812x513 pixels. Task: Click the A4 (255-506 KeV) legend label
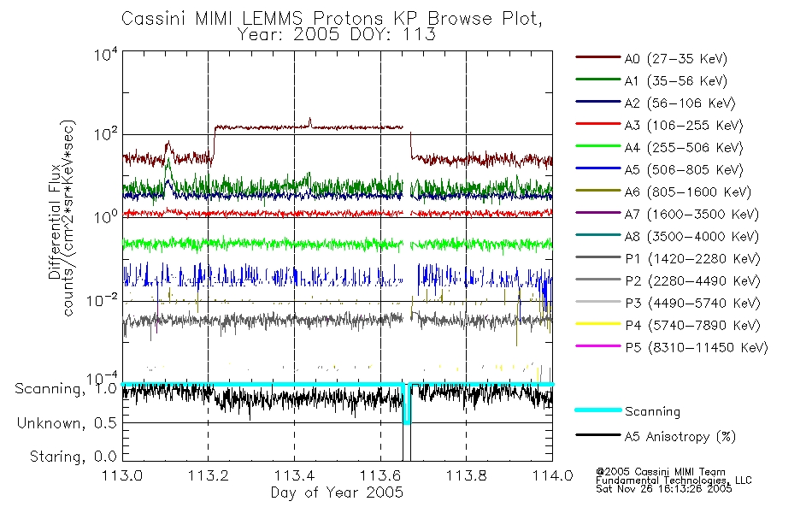(x=684, y=148)
